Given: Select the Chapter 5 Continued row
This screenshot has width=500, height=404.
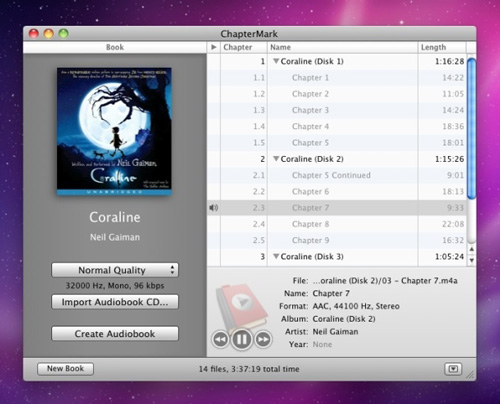Looking at the screenshot, I should click(336, 175).
